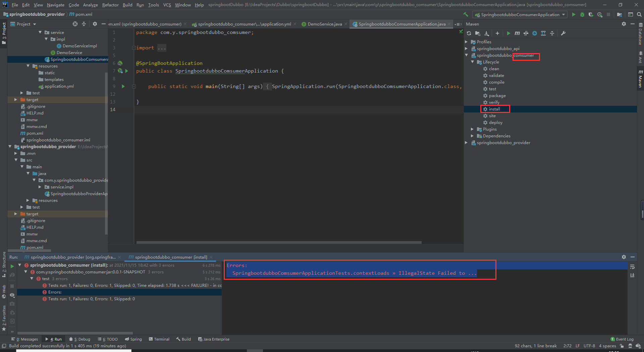The image size is (644, 352).
Task: Show Maven dependencies diagram icon
Action: click(543, 33)
